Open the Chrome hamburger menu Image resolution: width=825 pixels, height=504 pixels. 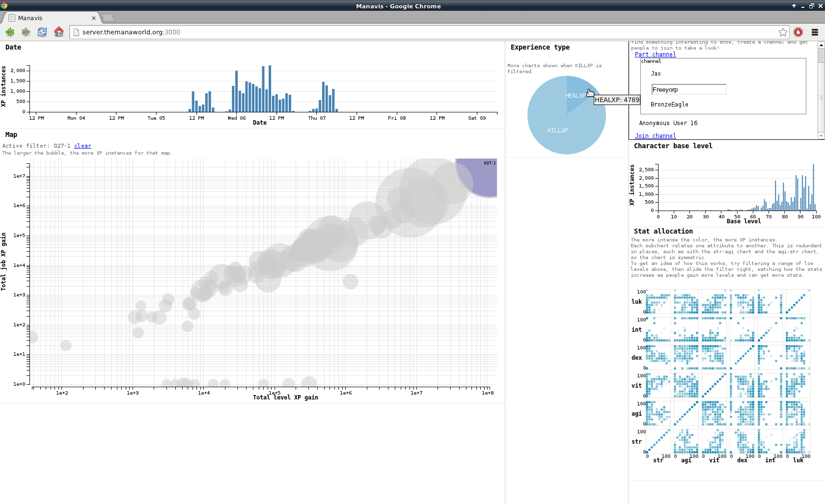click(815, 32)
